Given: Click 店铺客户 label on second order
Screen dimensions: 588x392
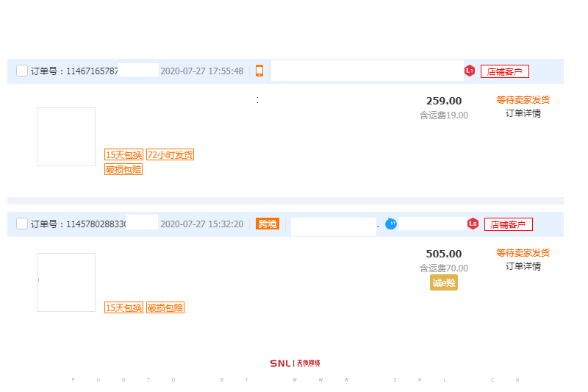Looking at the screenshot, I should coord(508,224).
